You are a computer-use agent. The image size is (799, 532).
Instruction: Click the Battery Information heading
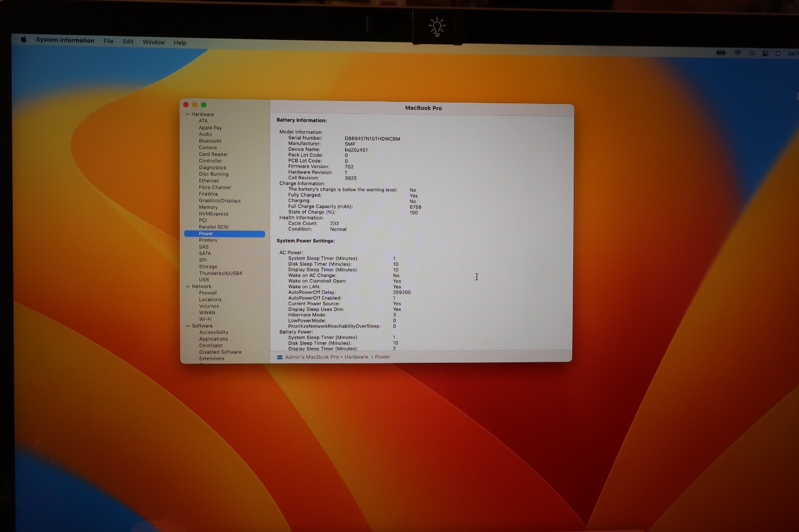(302, 120)
